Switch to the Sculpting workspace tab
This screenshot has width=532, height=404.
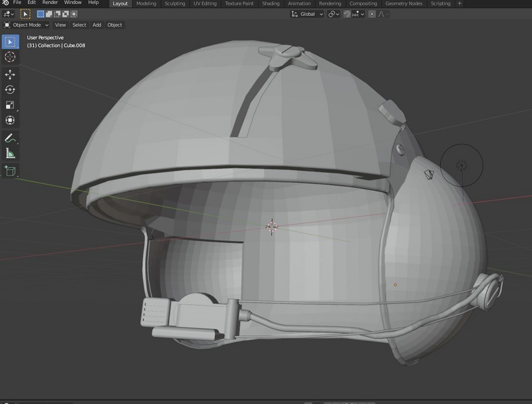[x=175, y=3]
